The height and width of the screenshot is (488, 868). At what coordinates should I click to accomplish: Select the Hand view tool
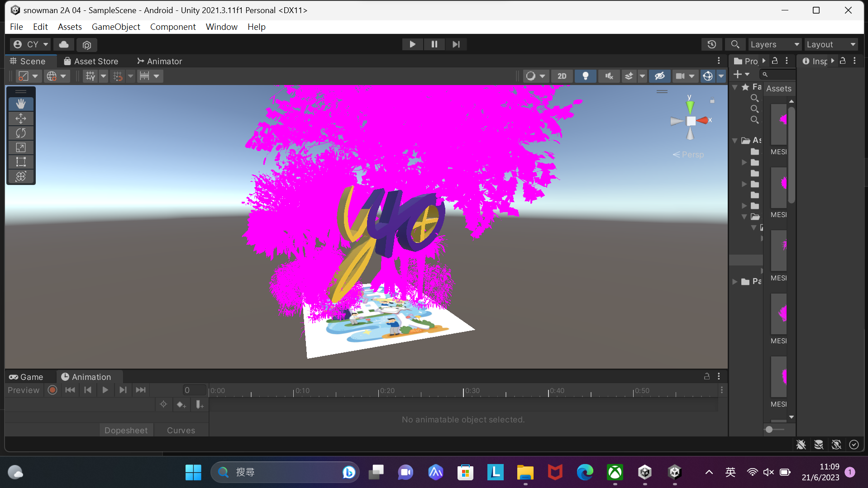click(x=21, y=104)
